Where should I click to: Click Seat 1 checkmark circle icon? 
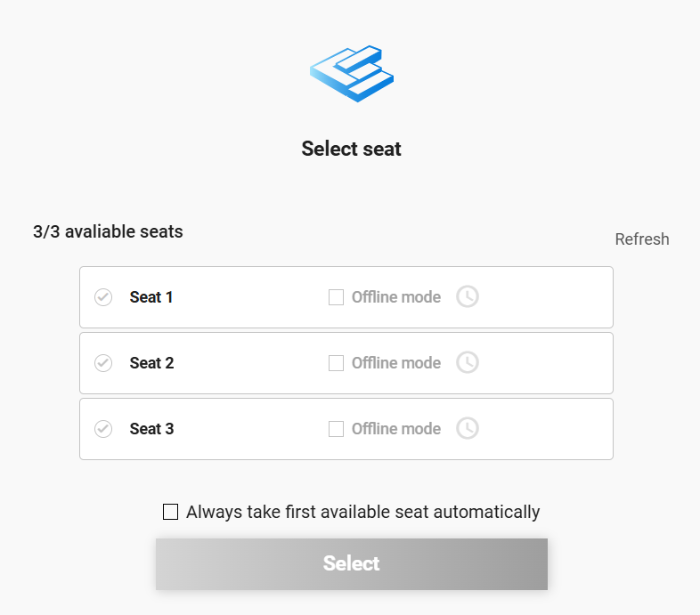coord(103,297)
